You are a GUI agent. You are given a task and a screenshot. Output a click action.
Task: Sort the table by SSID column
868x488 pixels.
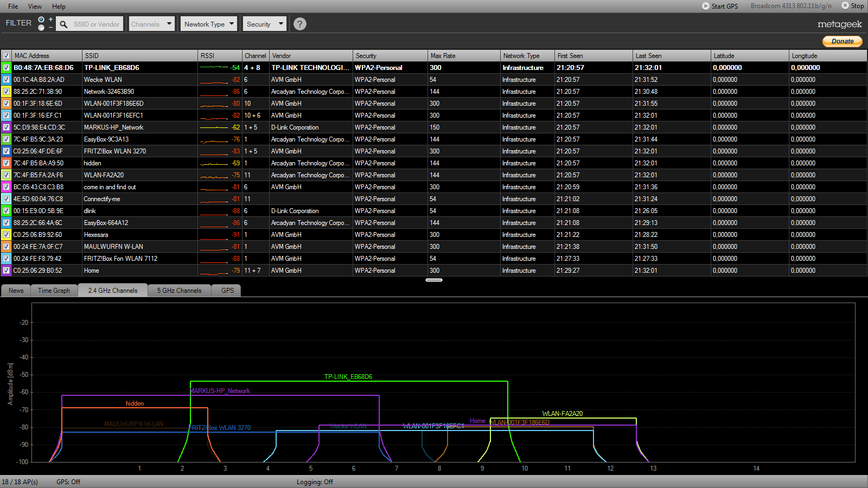click(140, 56)
